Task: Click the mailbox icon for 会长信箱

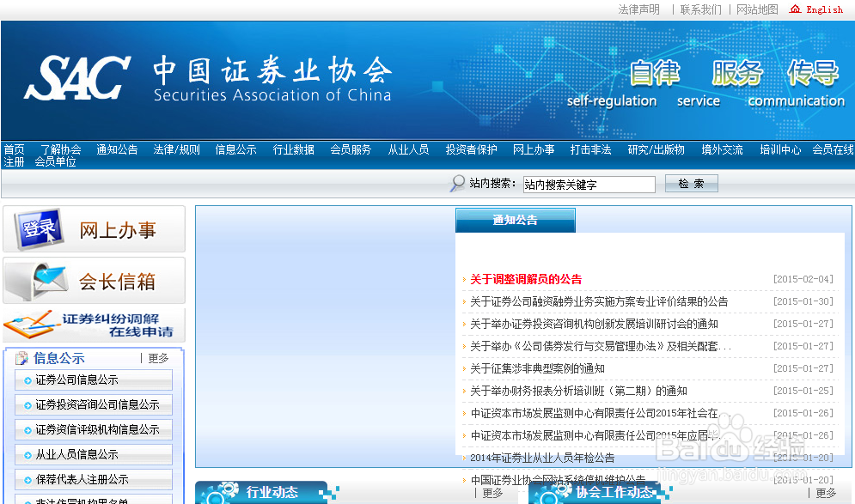Action: point(37,281)
